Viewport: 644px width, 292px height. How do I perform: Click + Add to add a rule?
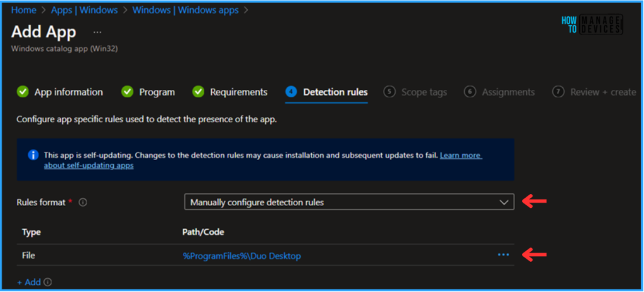point(29,282)
